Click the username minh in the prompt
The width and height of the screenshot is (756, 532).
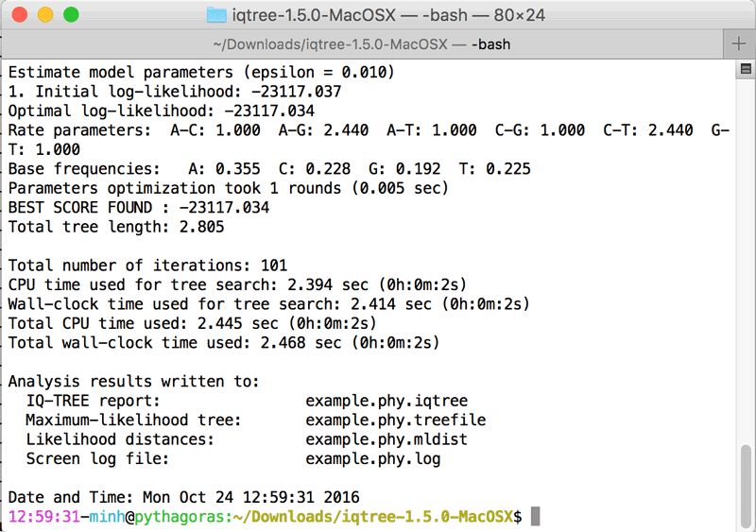(107, 517)
